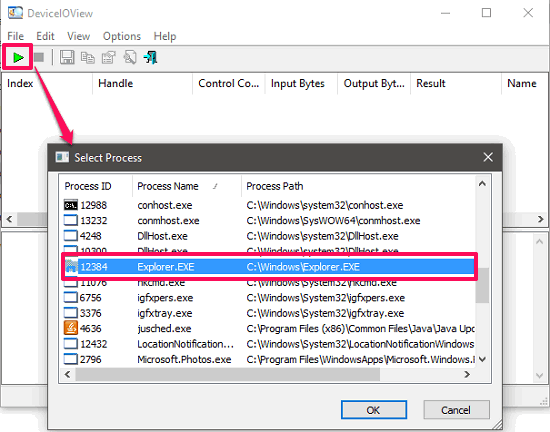Click the exit toolbar icon
Viewport: 550px width, 432px height.
coord(150,58)
